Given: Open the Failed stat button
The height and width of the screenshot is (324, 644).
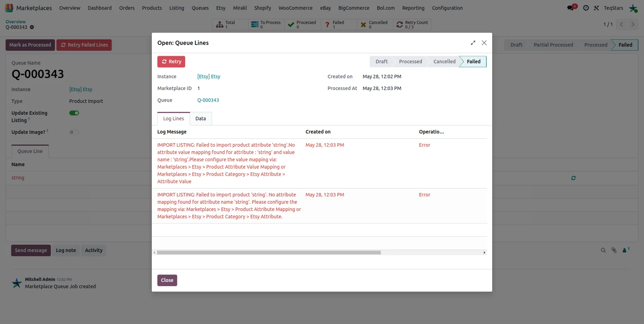Looking at the screenshot, I should point(339,25).
